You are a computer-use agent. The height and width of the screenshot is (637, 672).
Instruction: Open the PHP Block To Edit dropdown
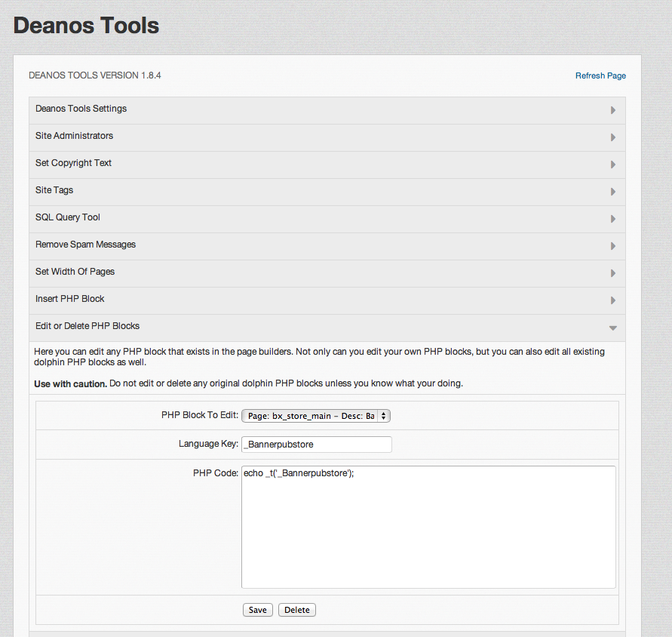point(315,416)
